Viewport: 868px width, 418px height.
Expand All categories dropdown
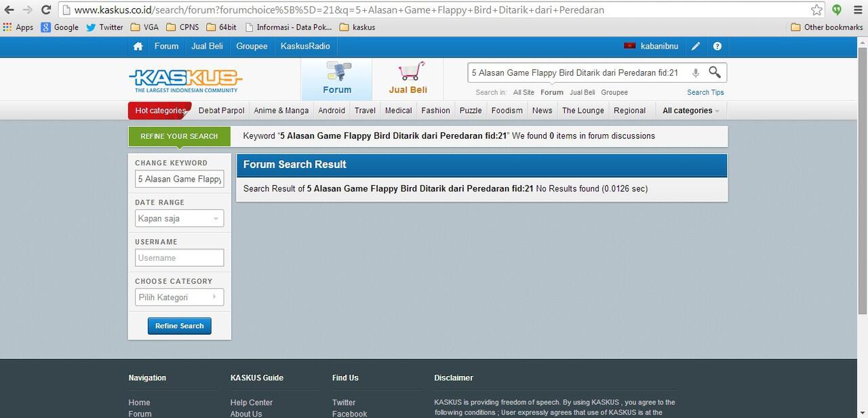point(691,110)
